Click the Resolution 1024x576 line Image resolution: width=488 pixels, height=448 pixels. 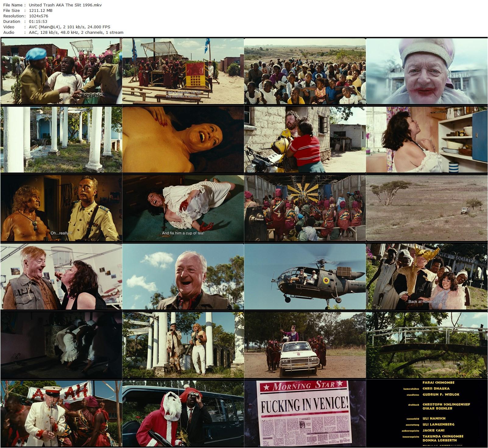pos(26,16)
